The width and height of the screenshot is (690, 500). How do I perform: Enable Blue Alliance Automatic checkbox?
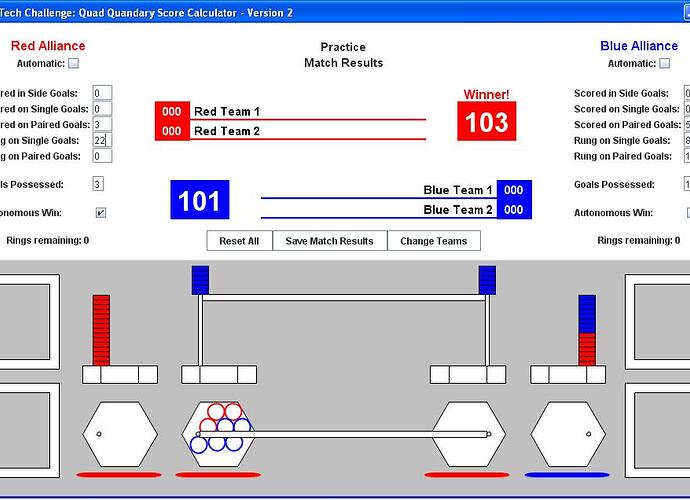[664, 63]
